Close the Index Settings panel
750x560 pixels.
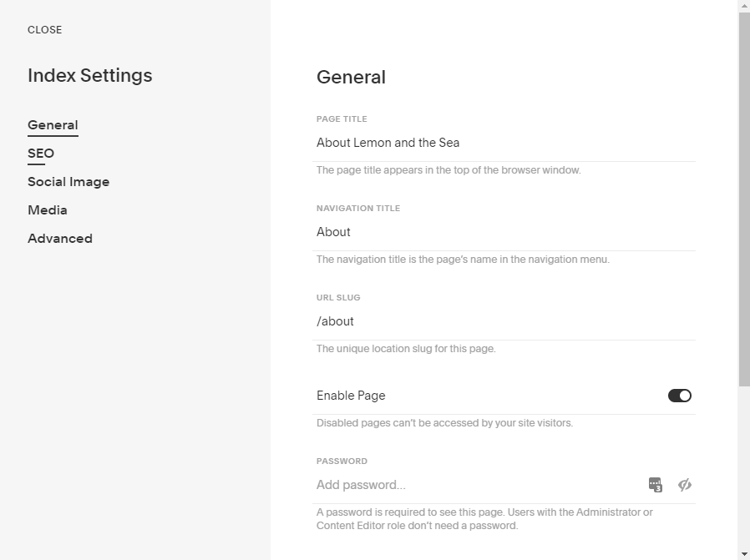coord(44,30)
